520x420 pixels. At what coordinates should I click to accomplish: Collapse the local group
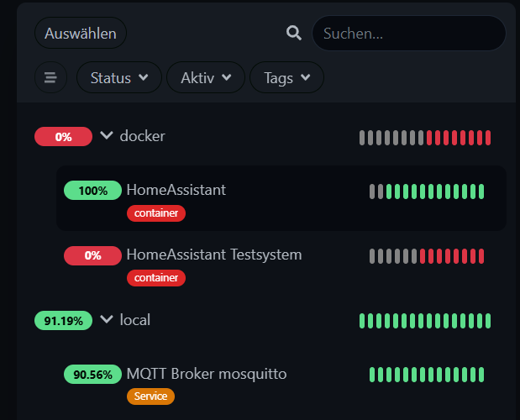(x=107, y=319)
